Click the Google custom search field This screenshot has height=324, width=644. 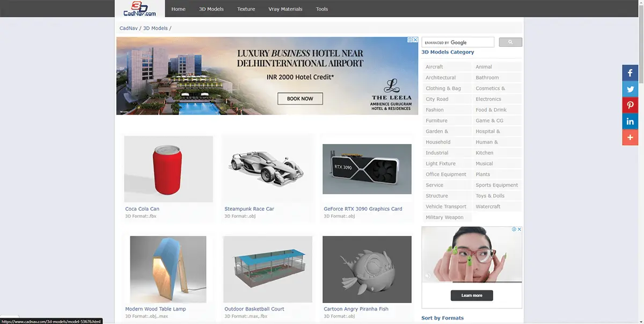(x=457, y=42)
